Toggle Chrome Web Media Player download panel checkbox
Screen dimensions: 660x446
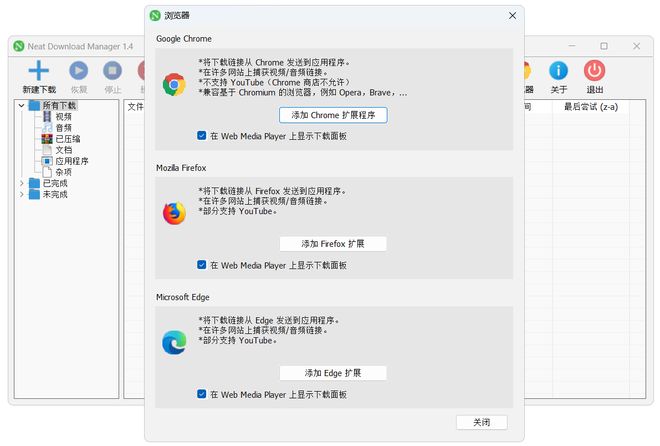click(x=202, y=135)
